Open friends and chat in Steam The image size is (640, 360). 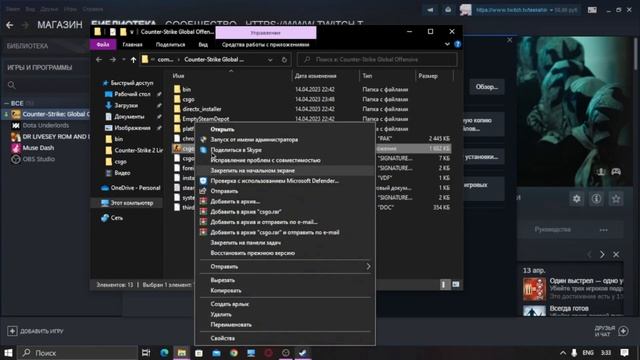click(x=610, y=331)
